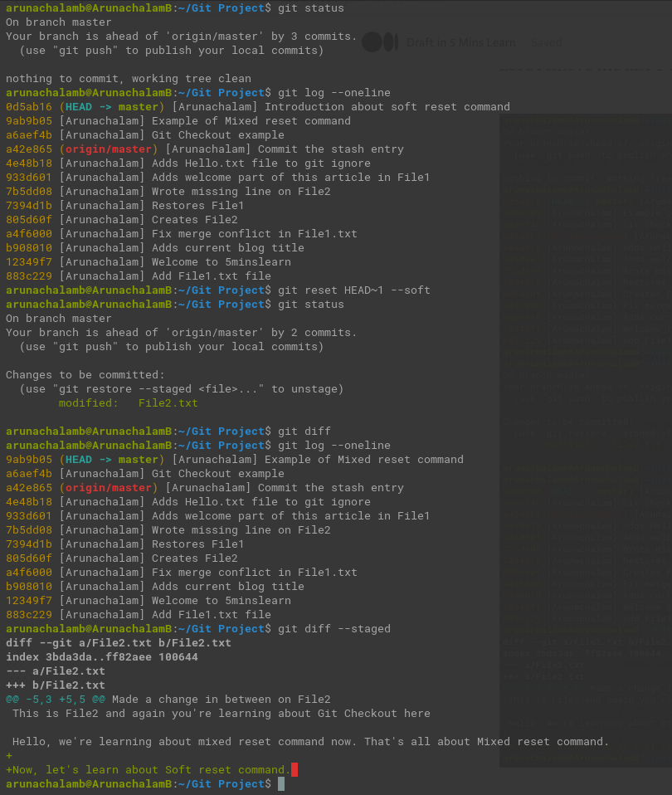Click the '--- a/File2.txt' line
Screen dimensions: 672x795
pyautogui.click(x=56, y=671)
